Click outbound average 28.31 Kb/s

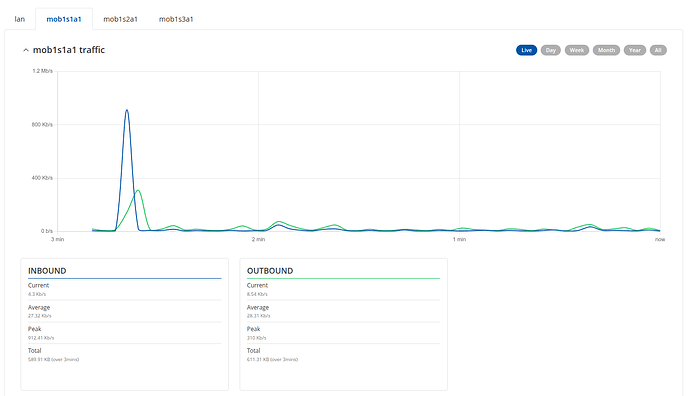[258, 316]
